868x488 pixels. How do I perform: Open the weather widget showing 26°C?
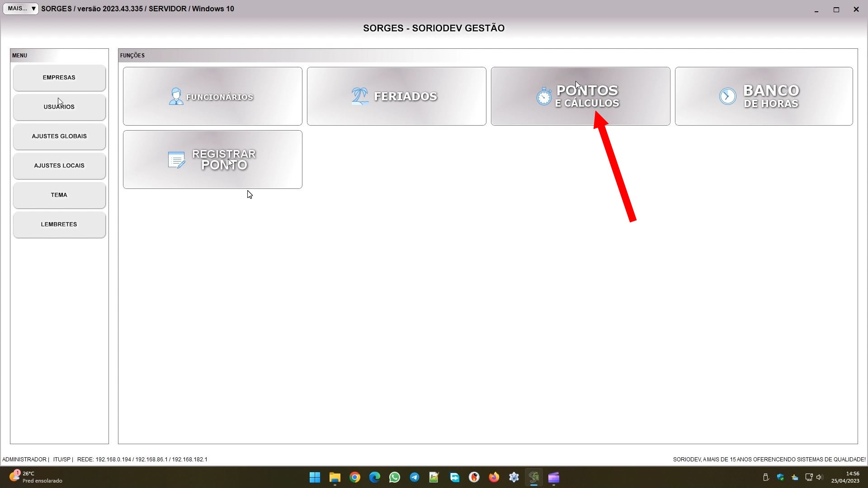(x=36, y=477)
